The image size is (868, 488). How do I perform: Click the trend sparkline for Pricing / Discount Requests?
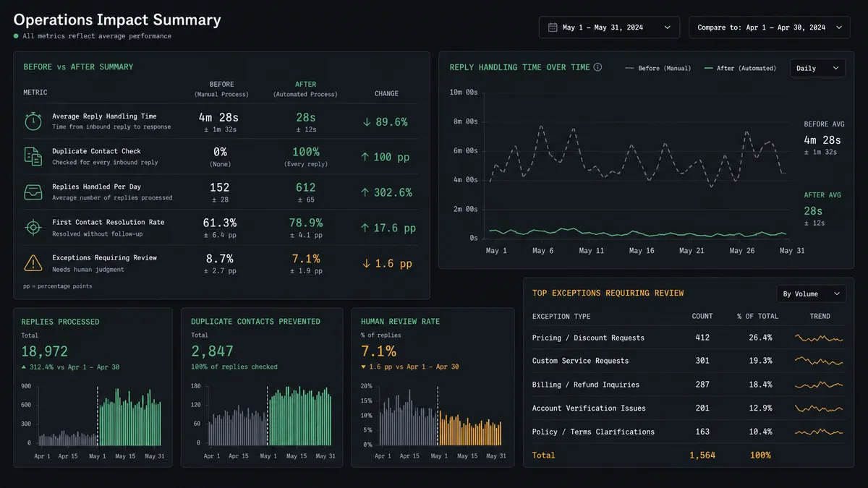point(819,338)
